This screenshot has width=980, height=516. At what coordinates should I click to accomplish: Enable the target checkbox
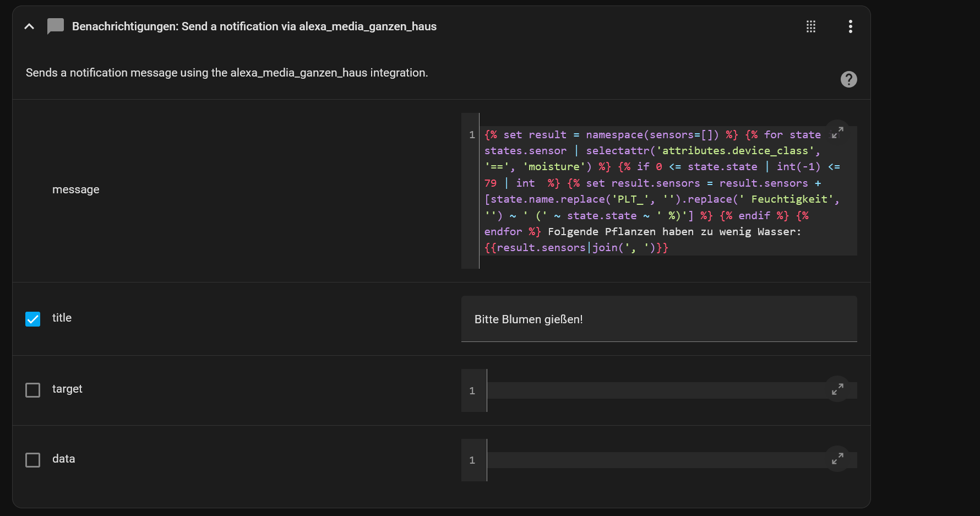pos(33,390)
